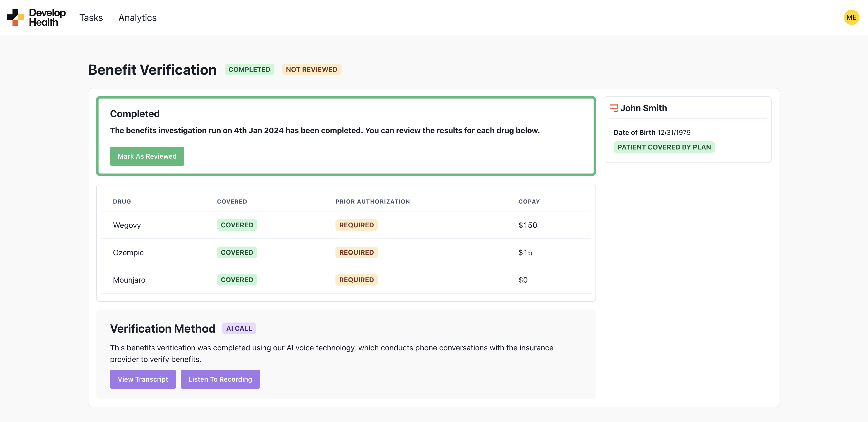
Task: Click the COMPLETED status badge
Action: (249, 69)
